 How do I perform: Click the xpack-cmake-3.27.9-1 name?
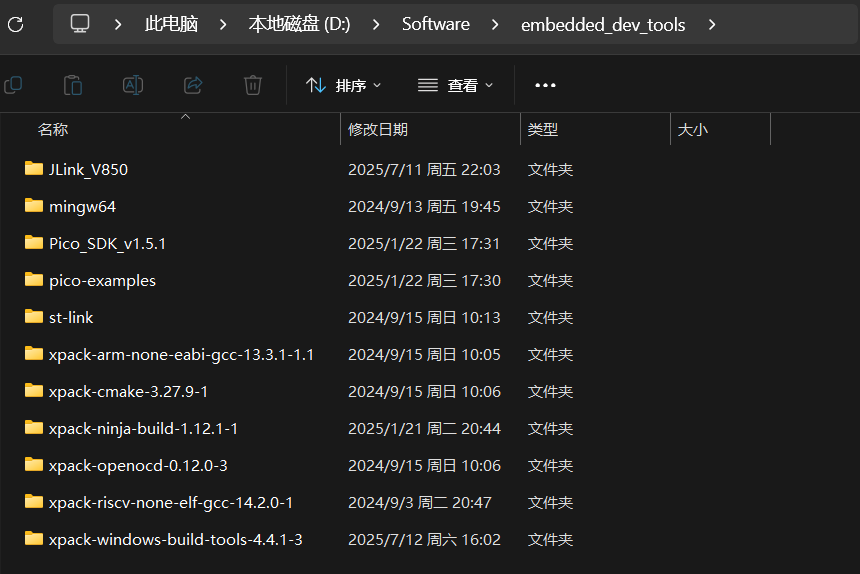pos(128,391)
